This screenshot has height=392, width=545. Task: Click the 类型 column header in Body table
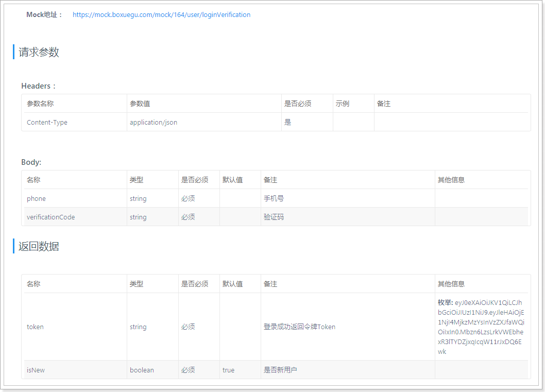tap(138, 179)
